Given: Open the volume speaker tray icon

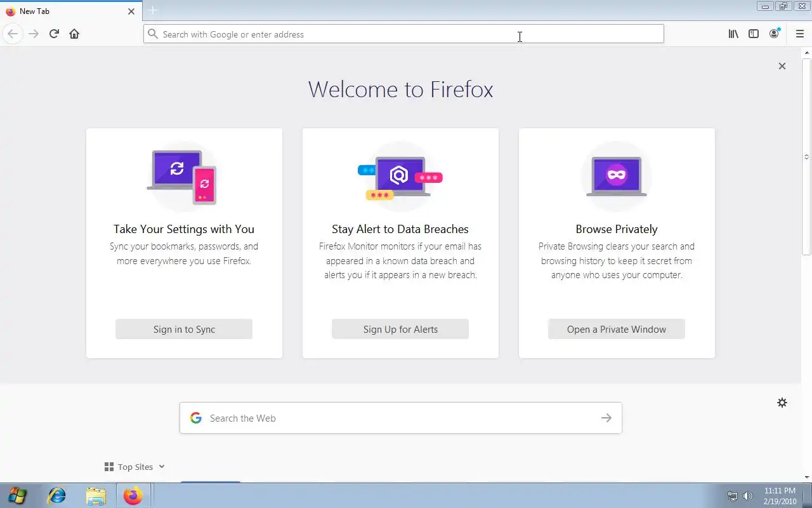Looking at the screenshot, I should coord(748,496).
